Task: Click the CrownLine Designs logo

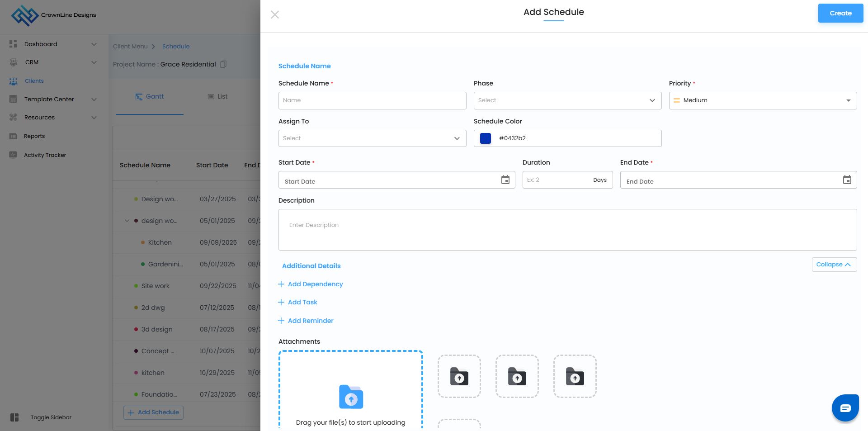Action: click(x=53, y=15)
